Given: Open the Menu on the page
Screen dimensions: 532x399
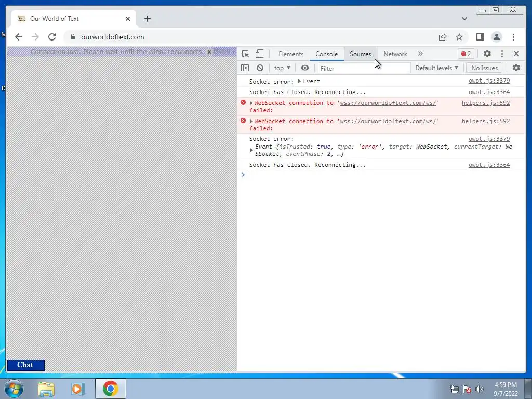Looking at the screenshot, I should 223,51.
